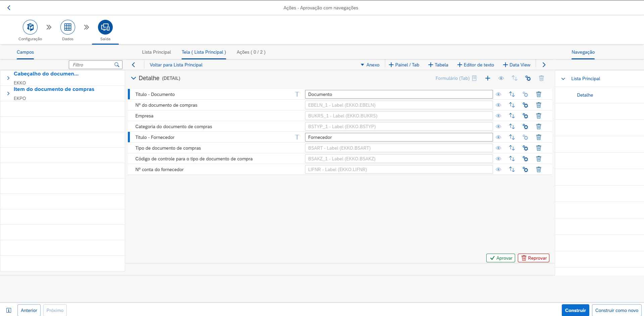The height and width of the screenshot is (316, 644).
Task: Open the Ações ( 0 / 2 ) tab
Action: tap(251, 52)
